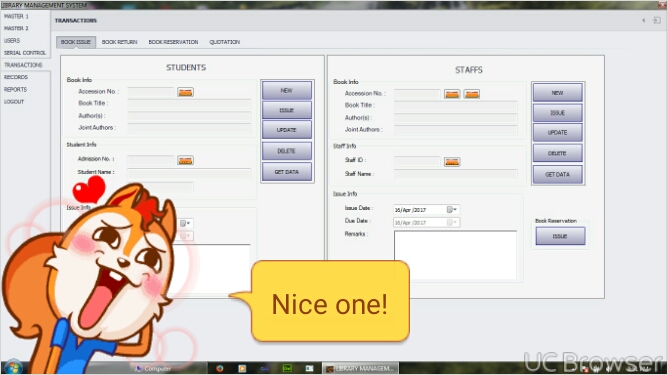Click Staff ID lookup icon
The image size is (668, 375).
[x=452, y=162]
